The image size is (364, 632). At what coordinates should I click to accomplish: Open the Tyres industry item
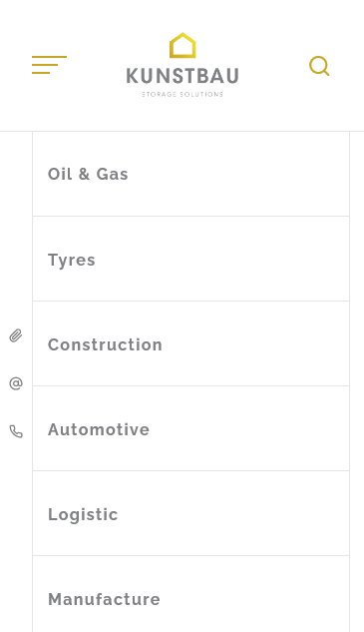click(72, 260)
